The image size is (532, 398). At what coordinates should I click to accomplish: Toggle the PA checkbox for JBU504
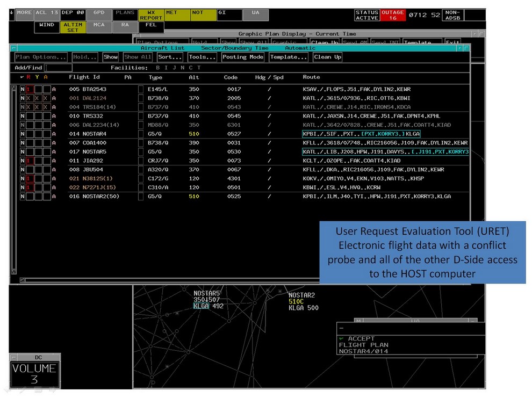pyautogui.click(x=141, y=170)
